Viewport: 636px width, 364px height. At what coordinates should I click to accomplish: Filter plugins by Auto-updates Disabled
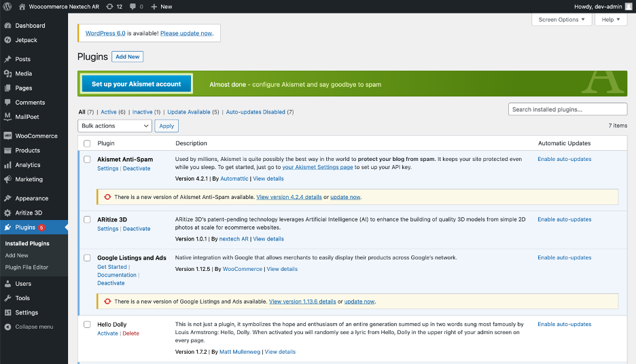point(255,112)
